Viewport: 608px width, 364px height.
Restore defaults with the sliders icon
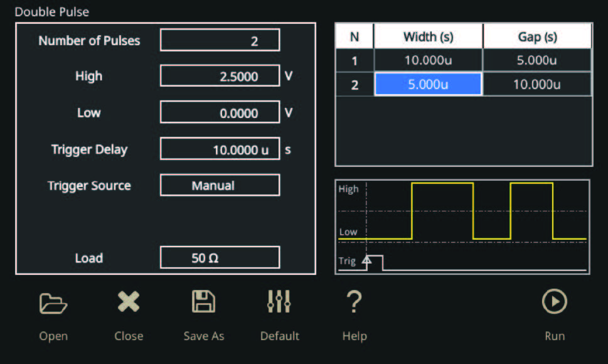tap(279, 302)
